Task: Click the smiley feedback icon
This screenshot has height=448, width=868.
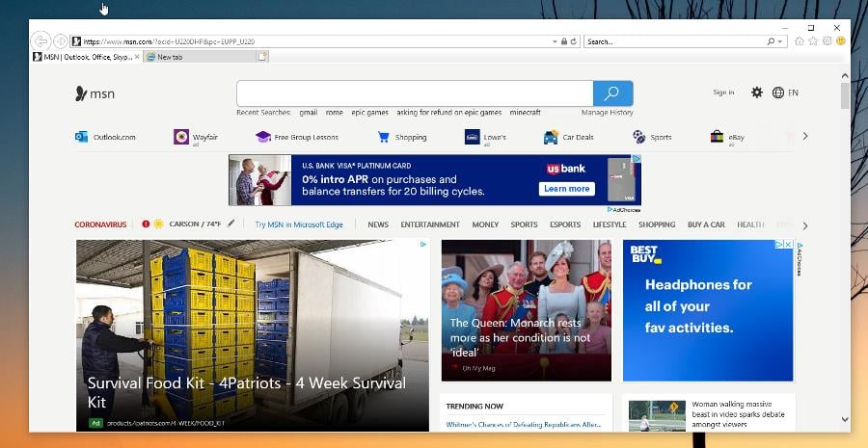Action: click(x=841, y=40)
